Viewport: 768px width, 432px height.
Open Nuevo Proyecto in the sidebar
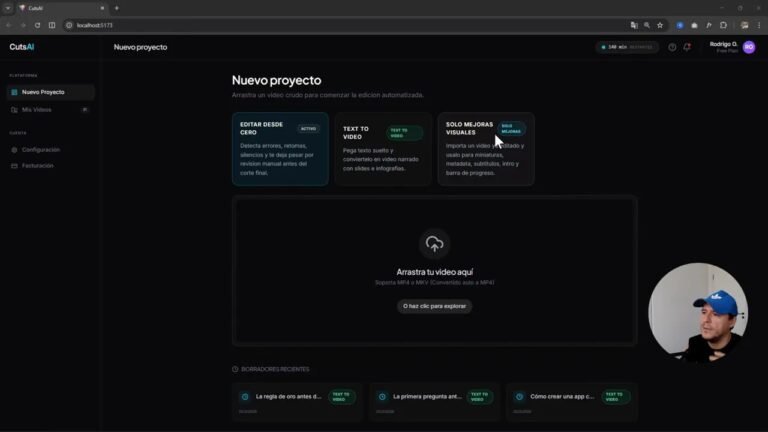point(50,92)
